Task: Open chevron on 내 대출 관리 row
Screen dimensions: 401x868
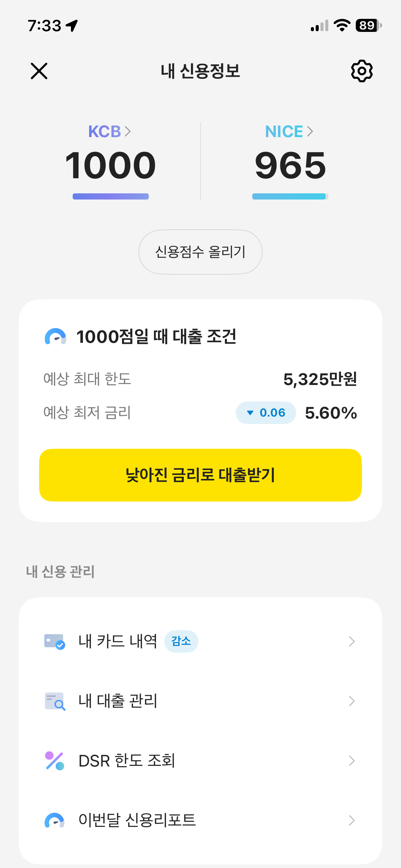Action: [x=352, y=701]
